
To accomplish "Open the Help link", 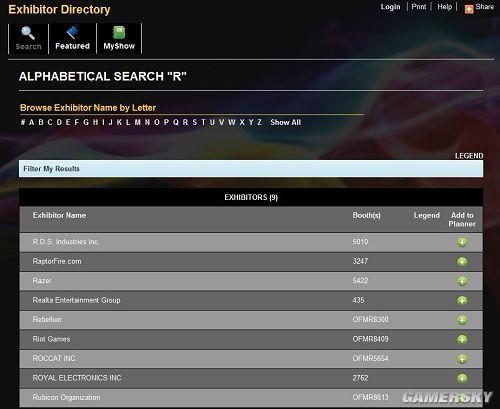I will tap(445, 7).
